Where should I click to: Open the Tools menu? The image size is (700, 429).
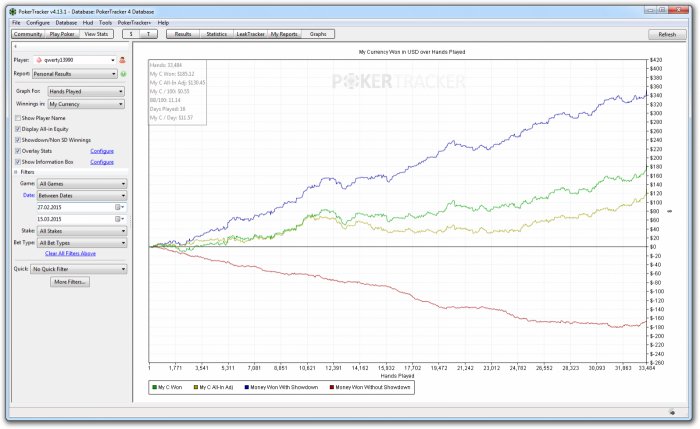[x=105, y=23]
